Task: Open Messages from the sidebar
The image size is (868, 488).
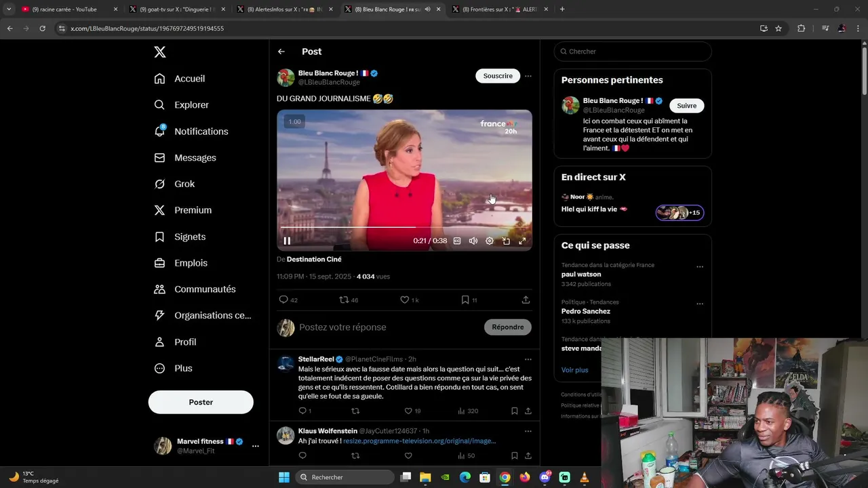Action: [x=185, y=158]
